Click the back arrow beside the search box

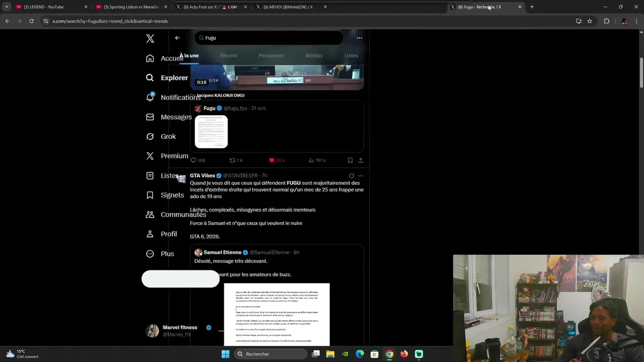[x=177, y=38]
